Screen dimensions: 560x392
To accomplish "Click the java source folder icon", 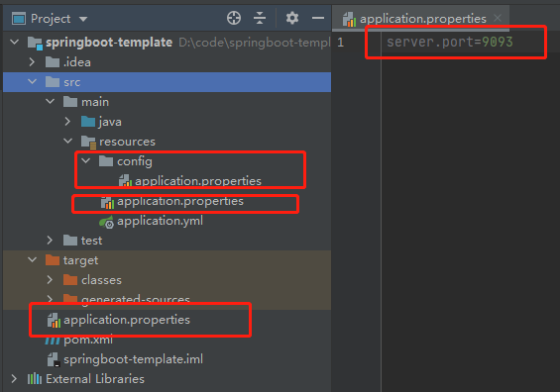I will click(88, 122).
